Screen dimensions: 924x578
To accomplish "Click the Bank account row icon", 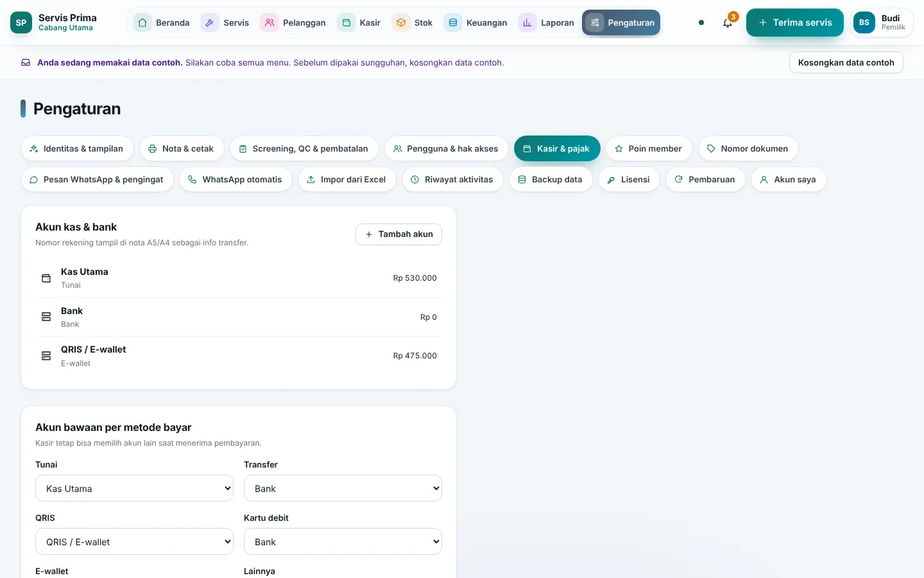I will (x=46, y=317).
